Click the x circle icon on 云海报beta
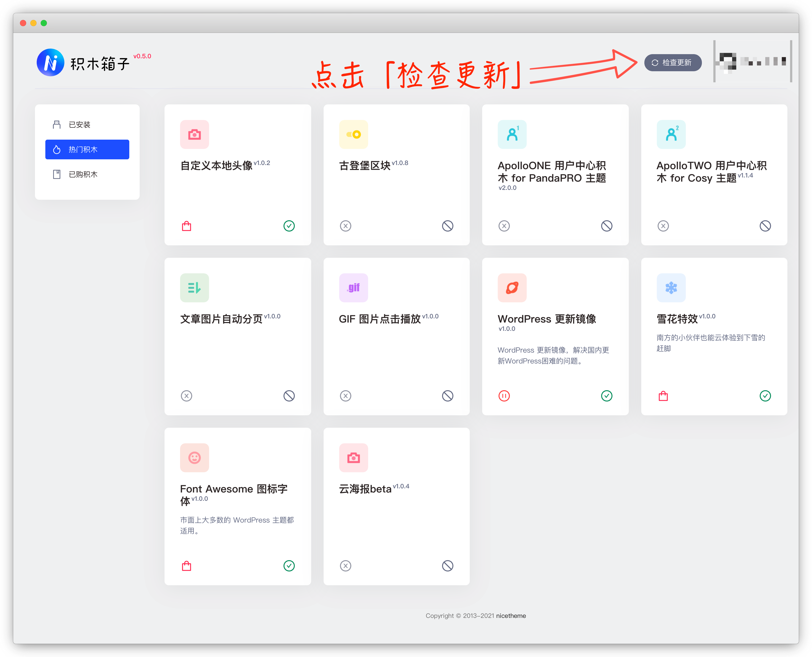 (x=346, y=566)
